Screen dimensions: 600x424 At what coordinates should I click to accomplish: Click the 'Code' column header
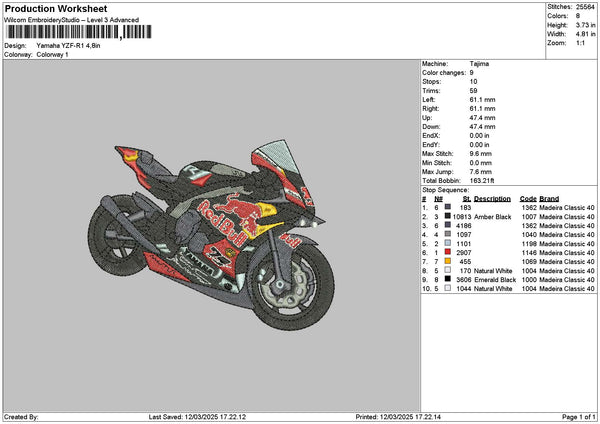tap(528, 199)
